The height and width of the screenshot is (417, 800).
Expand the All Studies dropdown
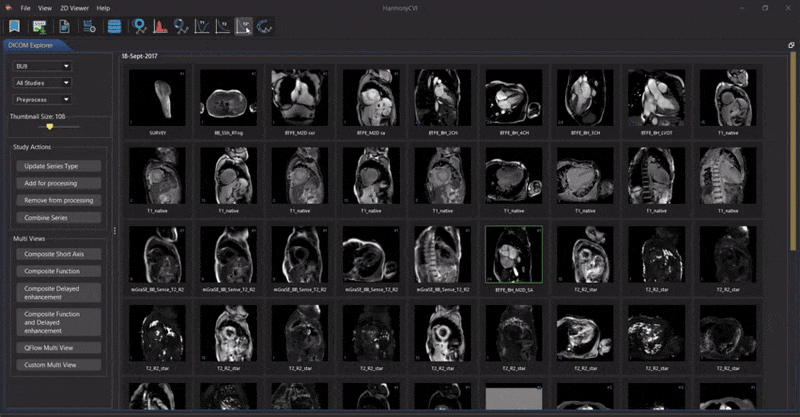42,83
